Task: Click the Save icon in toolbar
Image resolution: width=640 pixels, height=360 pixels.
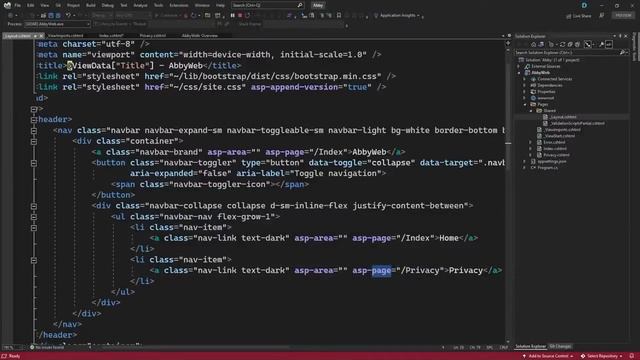Action: (x=51, y=16)
